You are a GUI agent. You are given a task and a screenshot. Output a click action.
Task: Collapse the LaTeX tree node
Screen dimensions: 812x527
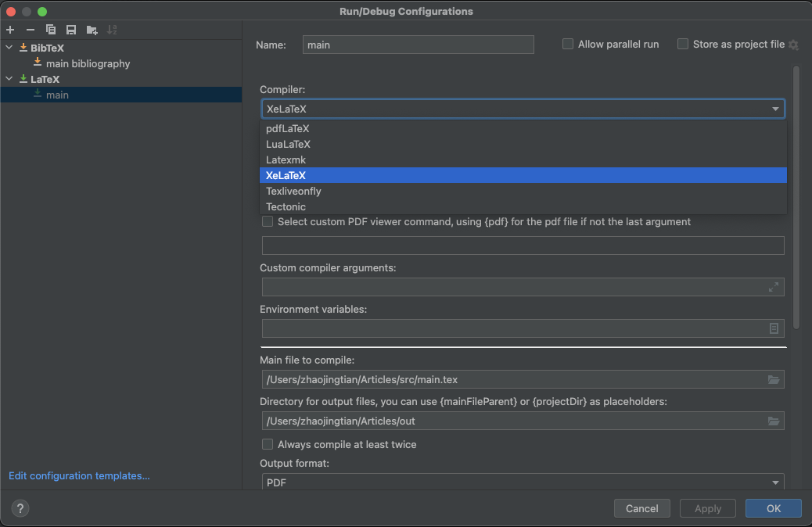click(x=9, y=79)
